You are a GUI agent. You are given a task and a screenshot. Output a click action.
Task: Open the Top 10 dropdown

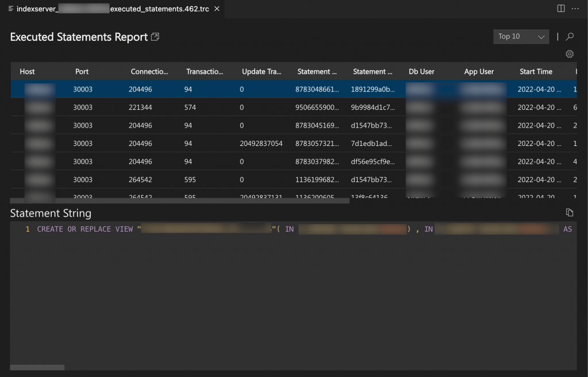[521, 36]
